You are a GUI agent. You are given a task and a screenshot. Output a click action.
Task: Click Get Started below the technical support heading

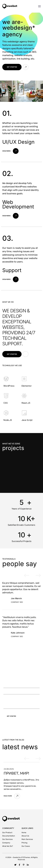pos(12,354)
